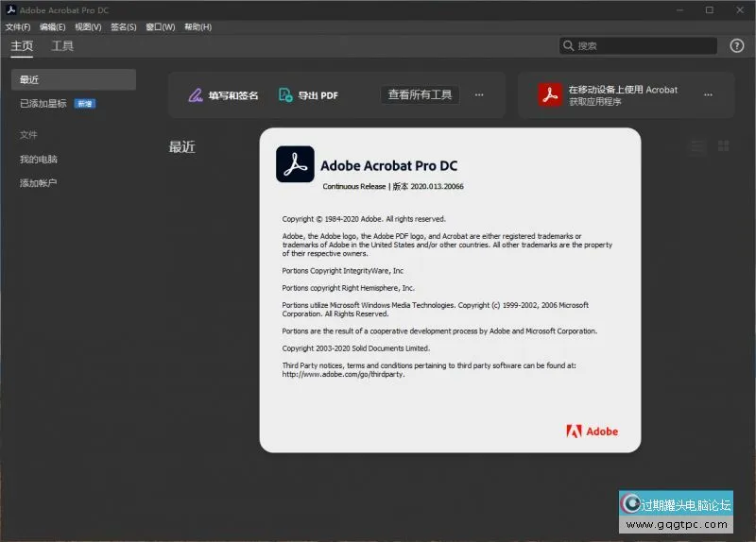This screenshot has height=542, width=756.
Task: Switch to the 工具 tab
Action: 62,45
